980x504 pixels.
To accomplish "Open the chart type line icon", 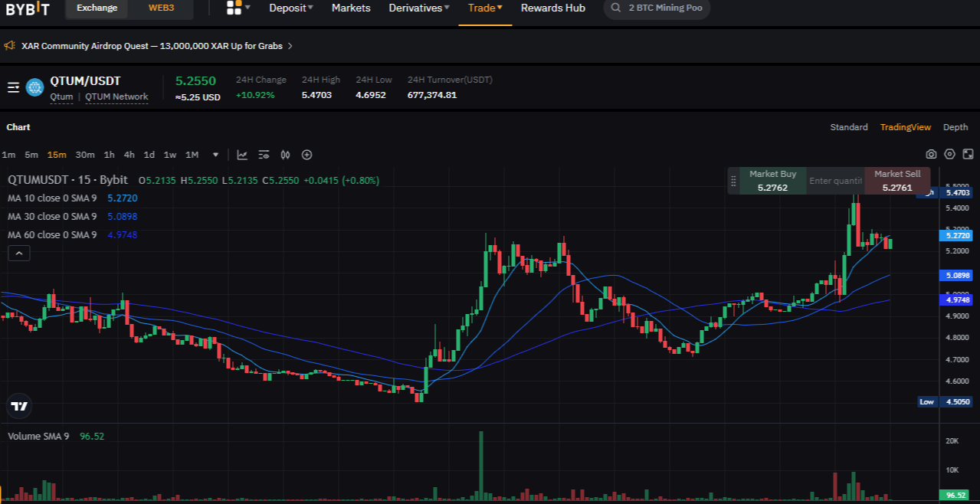I will point(242,155).
